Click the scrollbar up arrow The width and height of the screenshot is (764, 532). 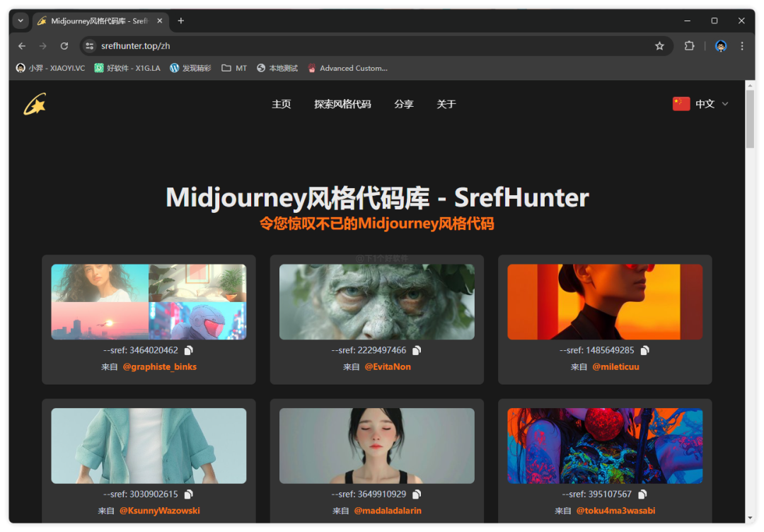click(750, 86)
